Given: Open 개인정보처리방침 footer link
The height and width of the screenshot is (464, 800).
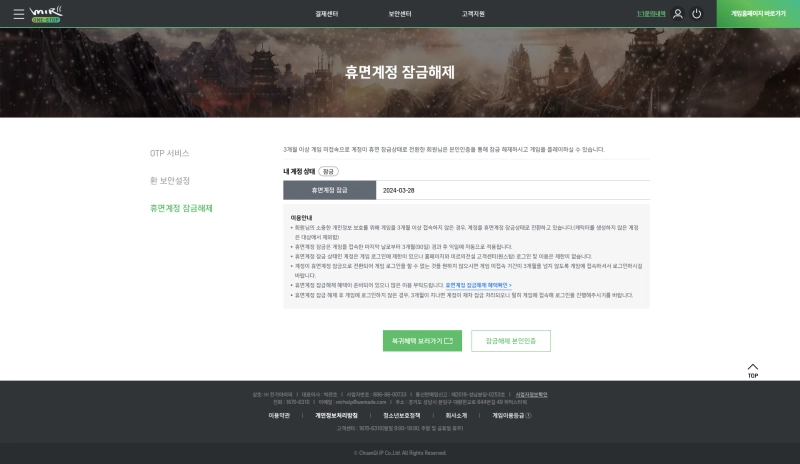Looking at the screenshot, I should [336, 415].
